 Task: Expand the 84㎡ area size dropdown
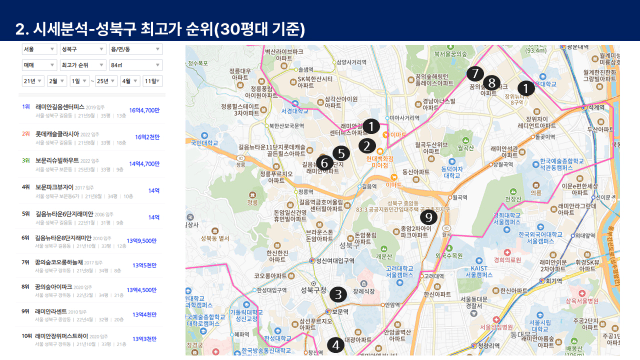pyautogui.click(x=136, y=65)
